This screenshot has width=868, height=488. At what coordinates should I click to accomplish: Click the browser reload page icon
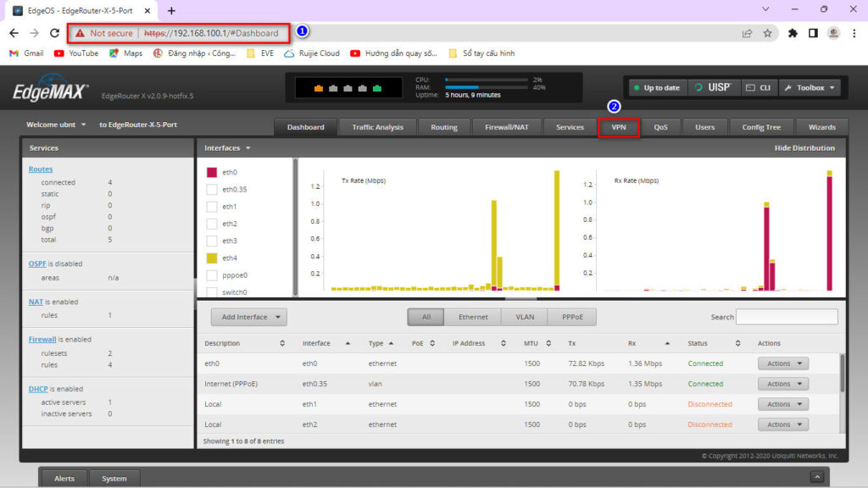[x=54, y=33]
